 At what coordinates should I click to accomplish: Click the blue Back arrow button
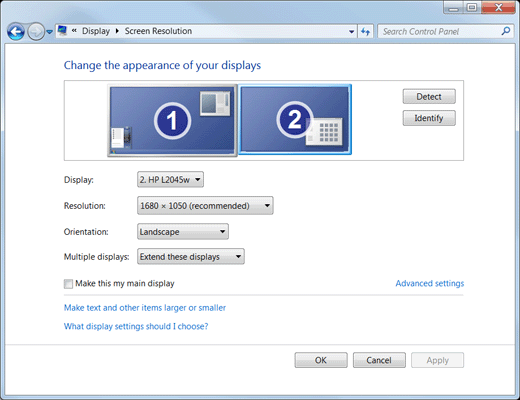pyautogui.click(x=16, y=32)
